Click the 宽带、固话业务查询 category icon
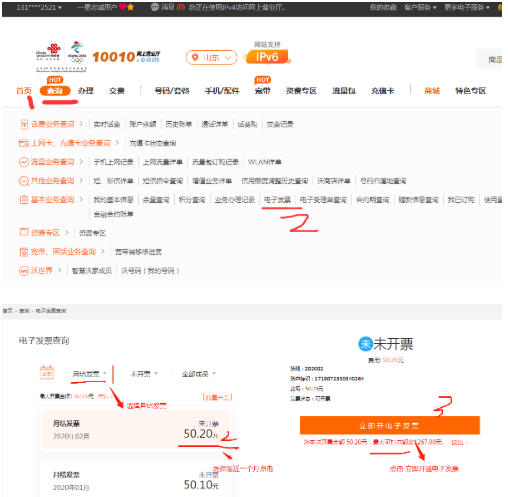The image size is (508, 497). 24,252
